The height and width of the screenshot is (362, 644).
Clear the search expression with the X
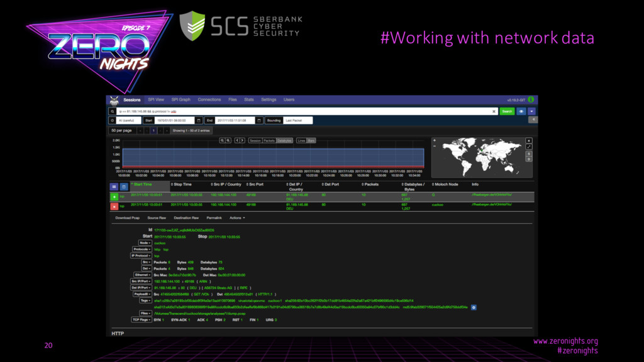point(494,111)
